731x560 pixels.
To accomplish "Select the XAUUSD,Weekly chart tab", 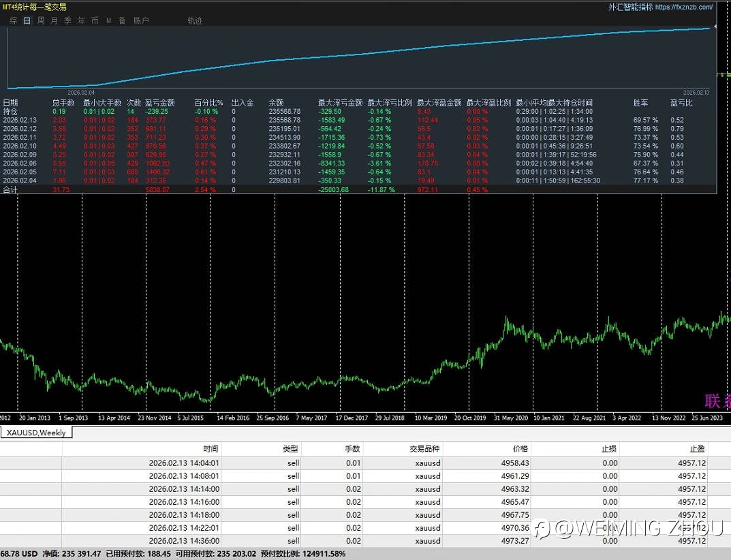I will [x=36, y=433].
